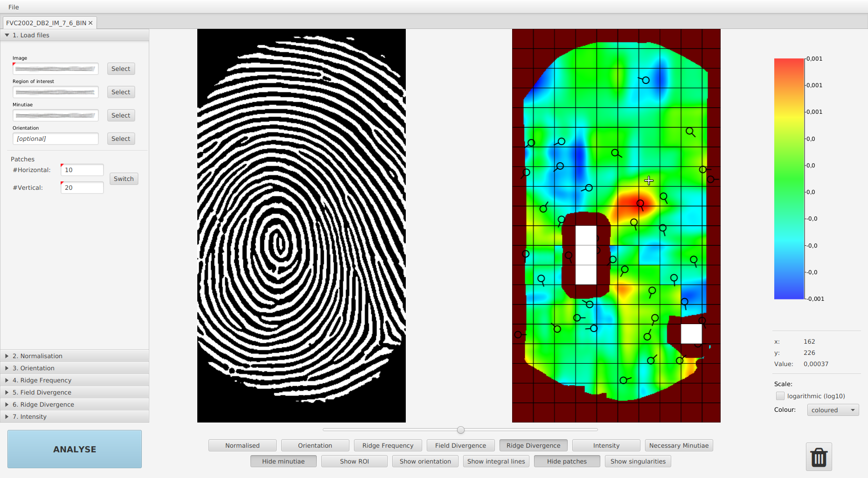Screen dimensions: 868x478
Task: Show the Ridge Frequency view
Action: (x=388, y=445)
